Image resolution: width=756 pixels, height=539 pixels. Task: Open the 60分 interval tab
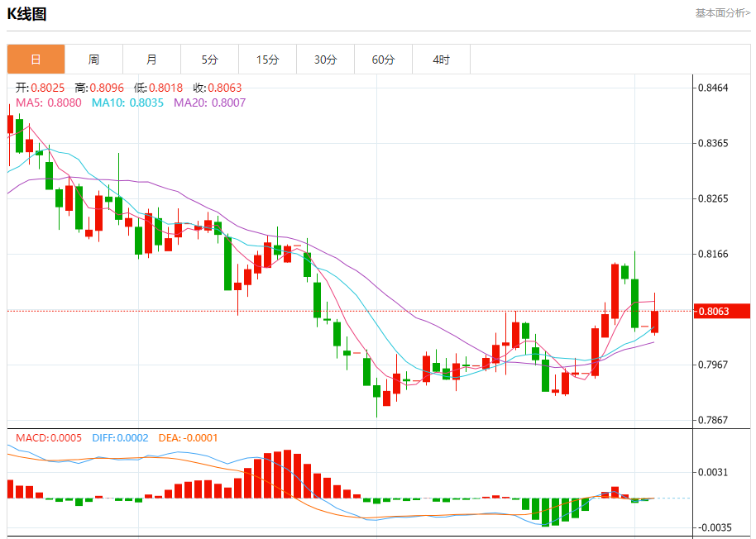coord(383,60)
